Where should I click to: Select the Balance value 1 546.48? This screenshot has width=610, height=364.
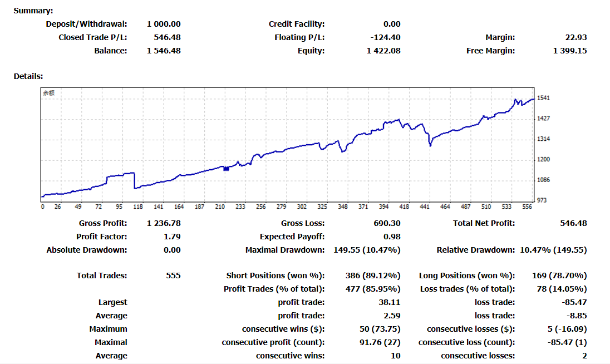click(164, 51)
